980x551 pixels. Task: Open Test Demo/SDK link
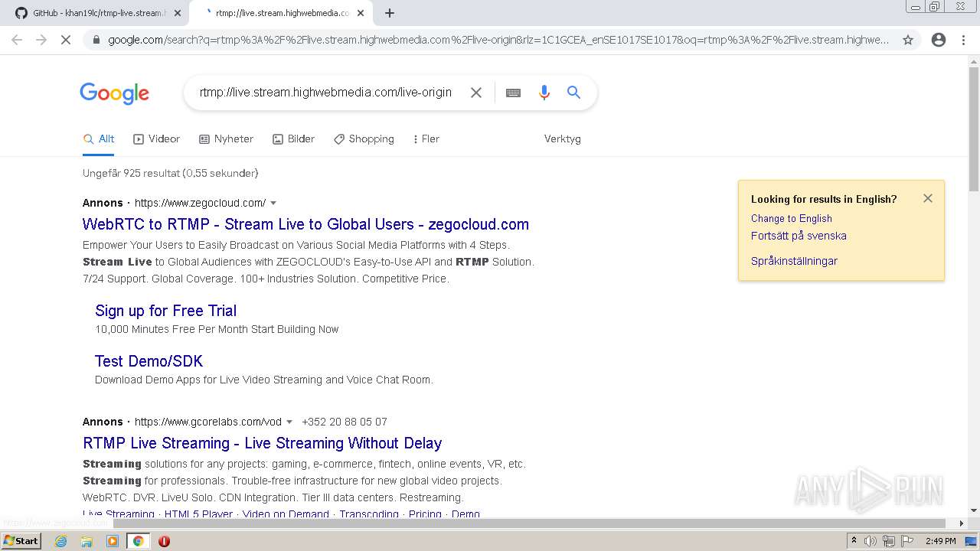tap(149, 361)
